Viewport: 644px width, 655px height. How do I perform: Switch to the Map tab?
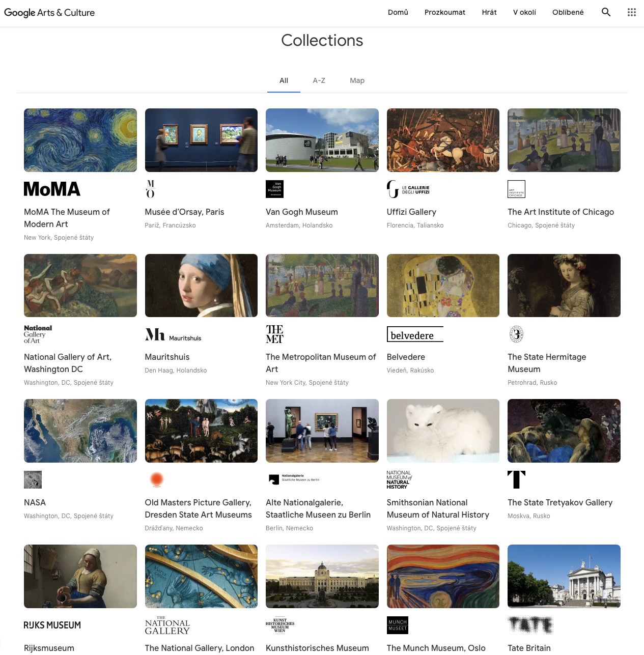tap(357, 80)
